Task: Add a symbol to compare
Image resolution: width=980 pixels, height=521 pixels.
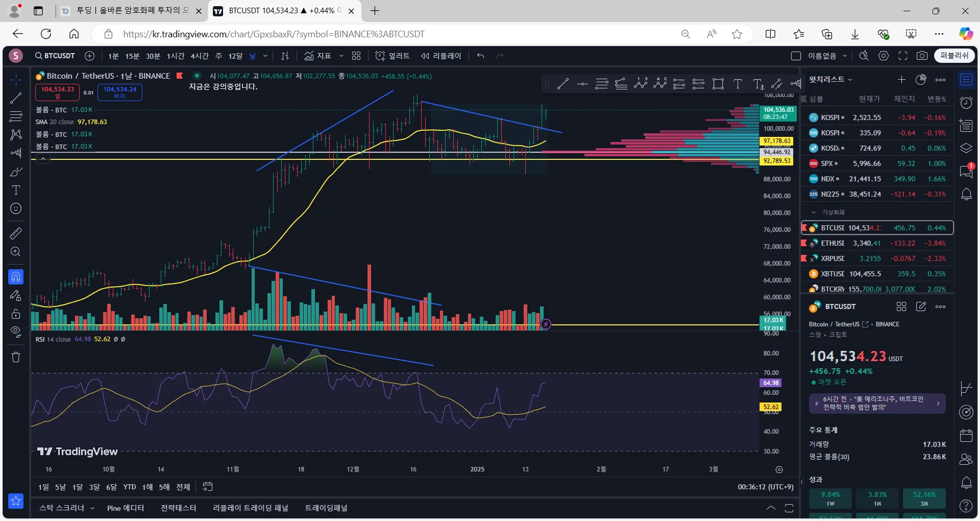Action: pyautogui.click(x=90, y=56)
